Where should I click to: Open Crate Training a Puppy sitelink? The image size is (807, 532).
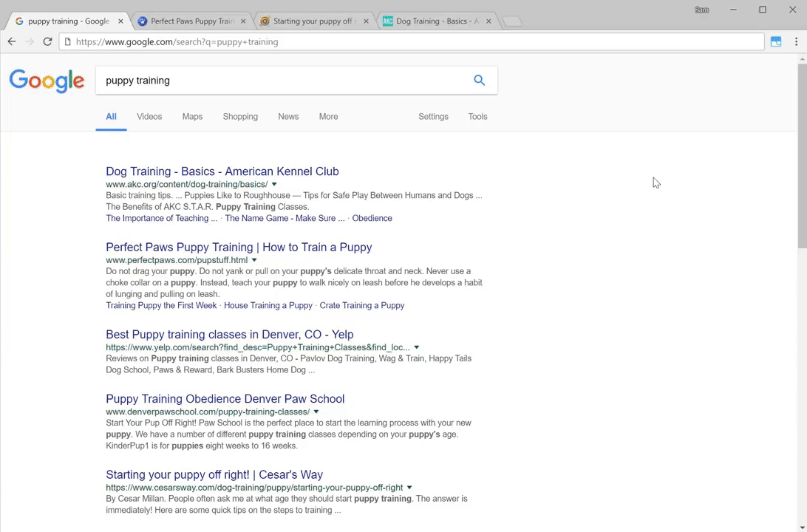click(362, 305)
